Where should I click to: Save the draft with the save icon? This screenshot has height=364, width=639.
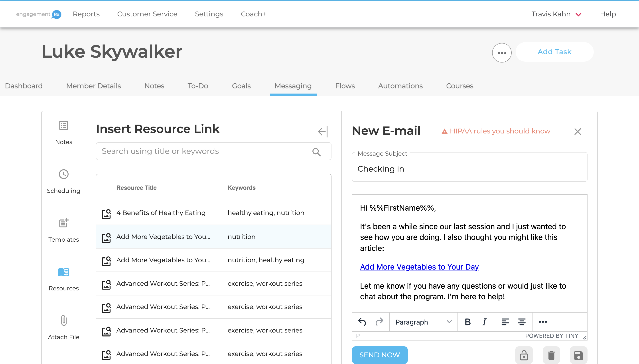[579, 355]
